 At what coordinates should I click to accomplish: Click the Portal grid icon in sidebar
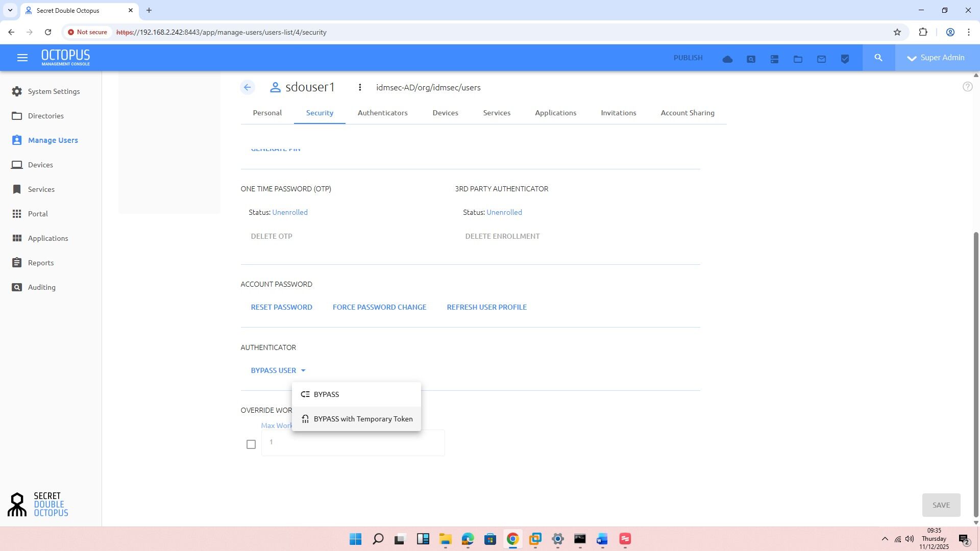[17, 214]
